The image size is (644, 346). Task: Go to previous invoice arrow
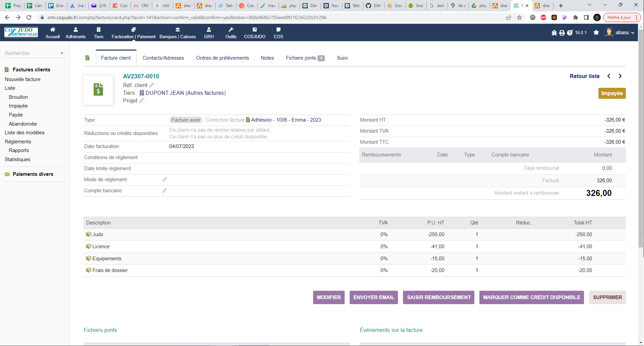tap(609, 76)
